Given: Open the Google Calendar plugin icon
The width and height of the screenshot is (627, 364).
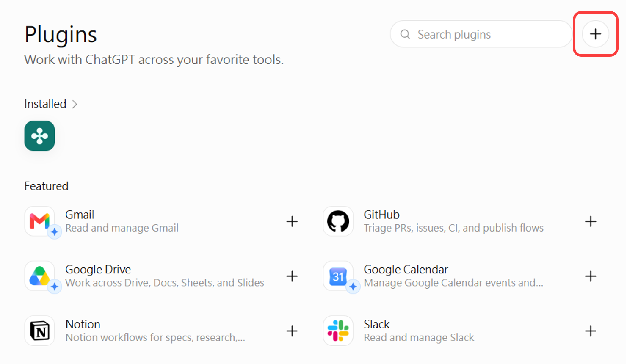Looking at the screenshot, I should [338, 276].
